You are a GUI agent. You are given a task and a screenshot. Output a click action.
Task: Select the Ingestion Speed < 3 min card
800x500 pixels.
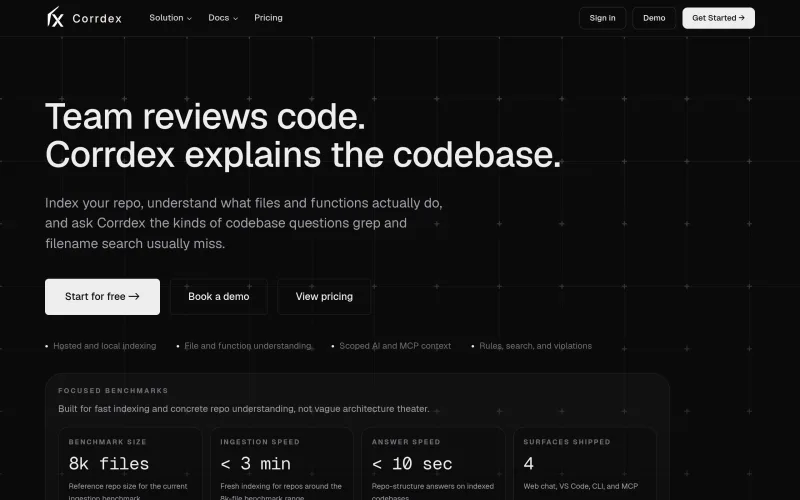(x=282, y=464)
